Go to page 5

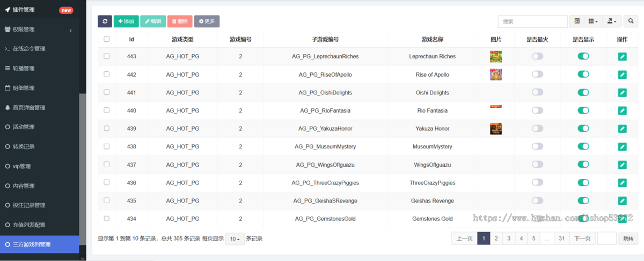534,238
